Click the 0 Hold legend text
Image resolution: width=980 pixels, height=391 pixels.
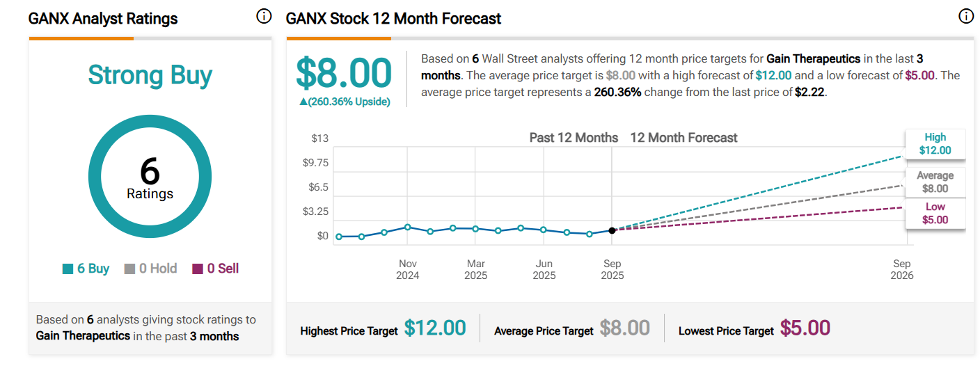click(158, 269)
